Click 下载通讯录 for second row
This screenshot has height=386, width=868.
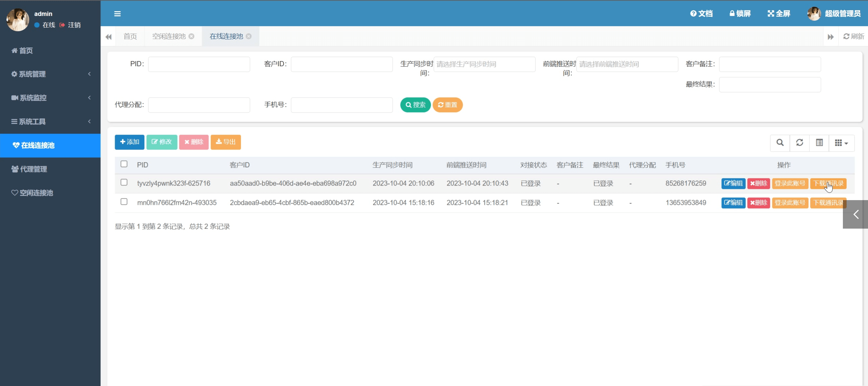(829, 202)
